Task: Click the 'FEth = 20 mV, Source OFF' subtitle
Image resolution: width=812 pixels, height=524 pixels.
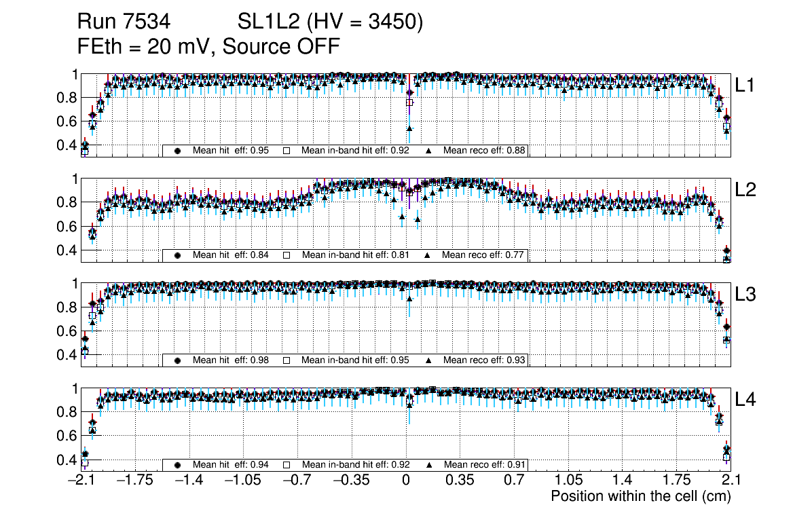Action: coord(208,47)
